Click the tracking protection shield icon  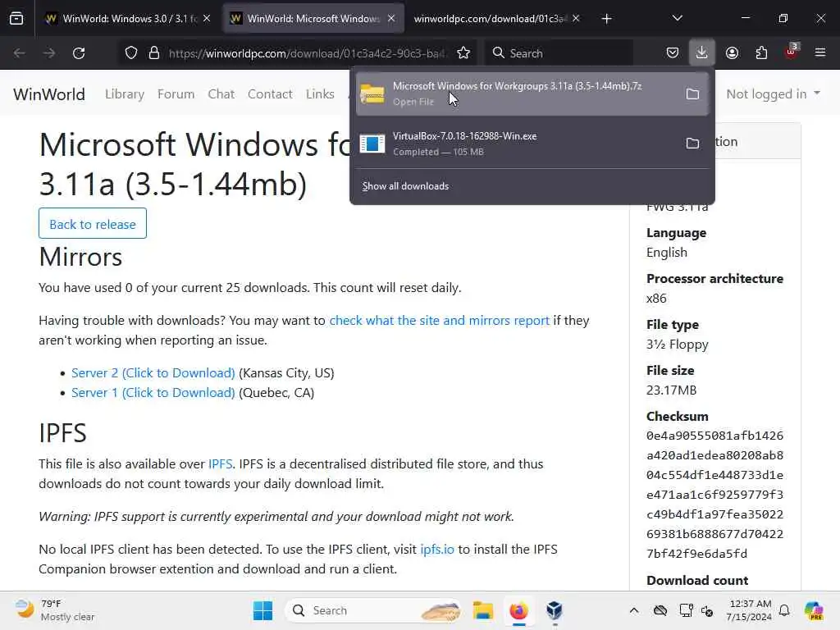point(131,53)
